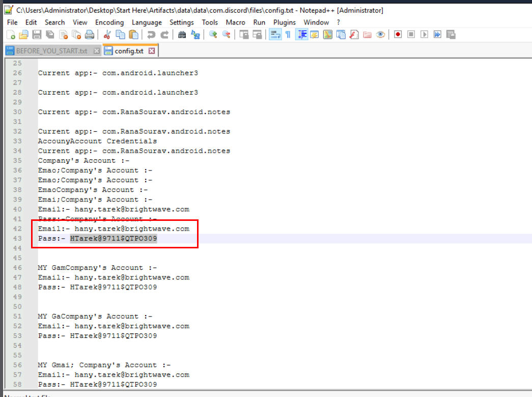Toggle file monitoring eye icon
Image resolution: width=532 pixels, height=397 pixels.
tap(380, 35)
